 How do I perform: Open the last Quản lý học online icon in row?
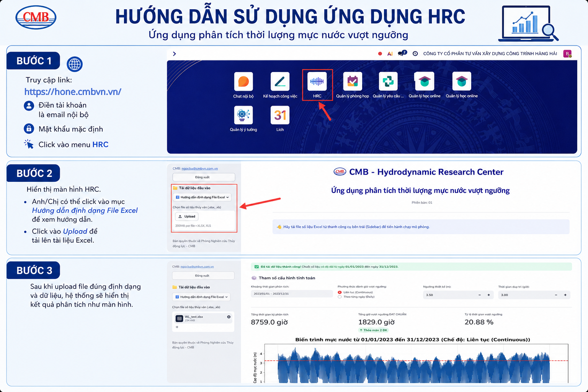462,82
